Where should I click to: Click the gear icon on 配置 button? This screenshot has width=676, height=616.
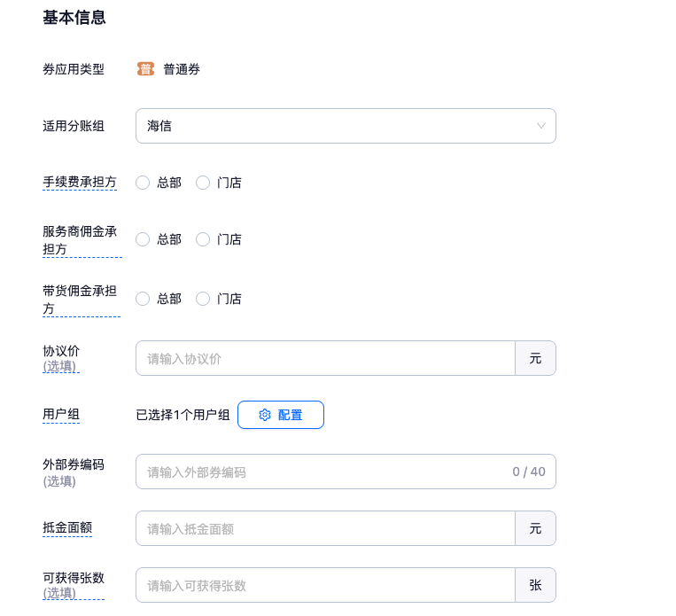[265, 415]
